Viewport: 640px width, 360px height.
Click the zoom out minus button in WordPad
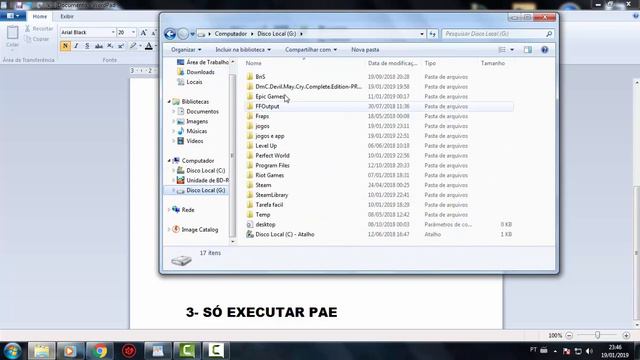[x=569, y=336]
